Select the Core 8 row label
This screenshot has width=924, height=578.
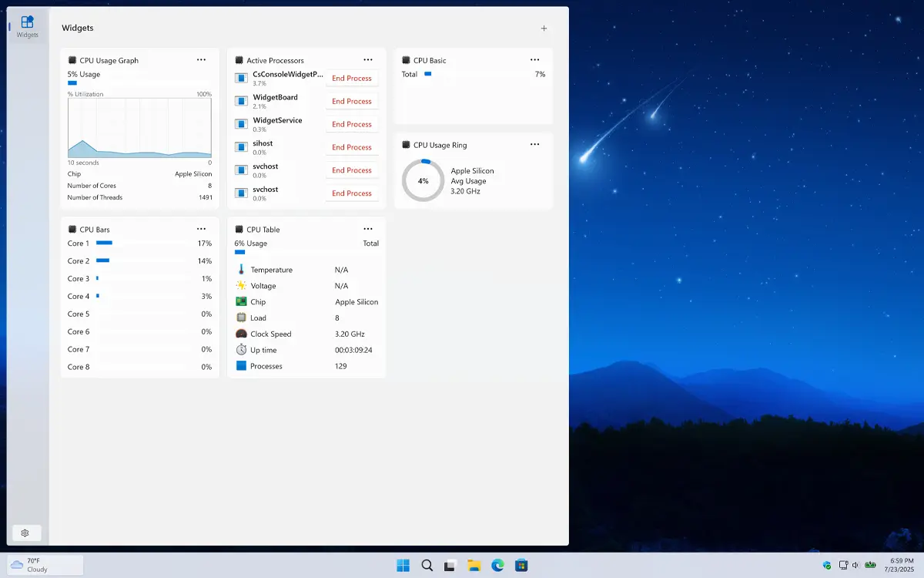pos(79,367)
